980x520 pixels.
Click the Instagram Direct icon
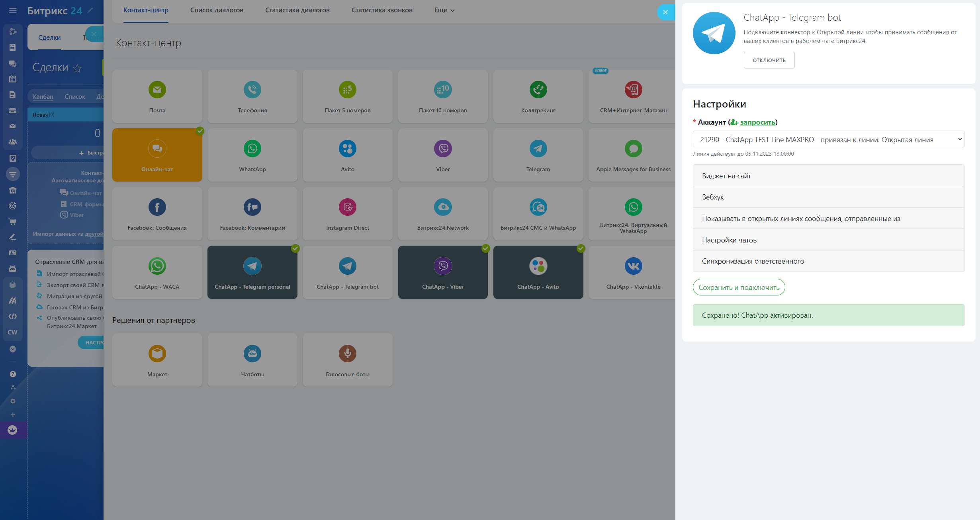tap(347, 207)
